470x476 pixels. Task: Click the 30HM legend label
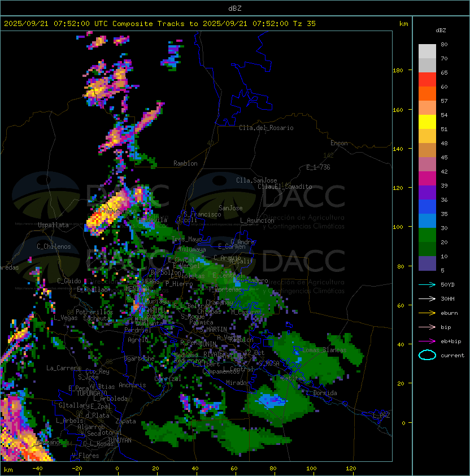pos(447,299)
